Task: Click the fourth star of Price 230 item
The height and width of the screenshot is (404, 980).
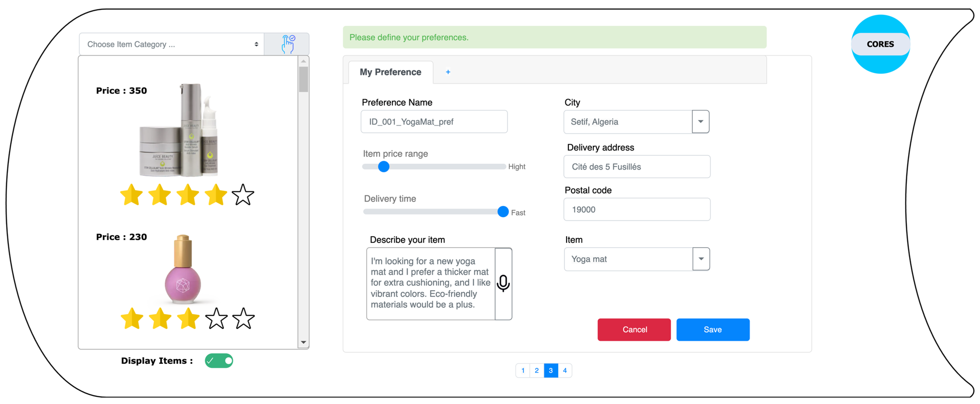Action: tap(216, 318)
